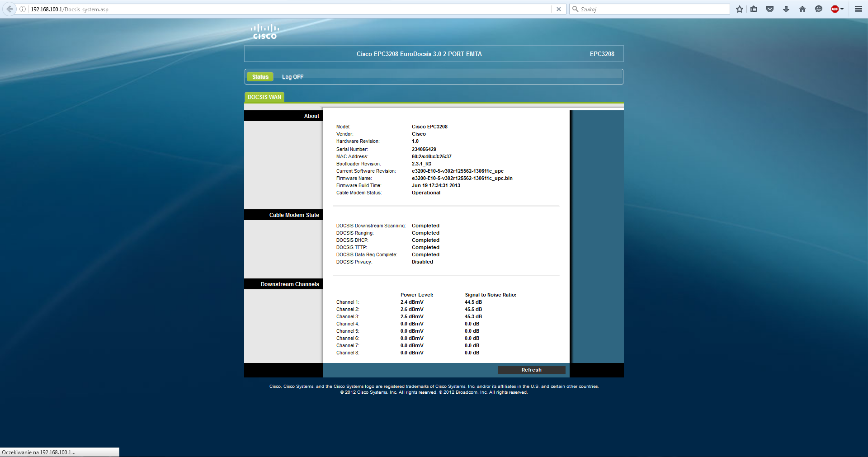Viewport: 868px width, 457px height.
Task: Click the Downstream Channels header
Action: 283,284
